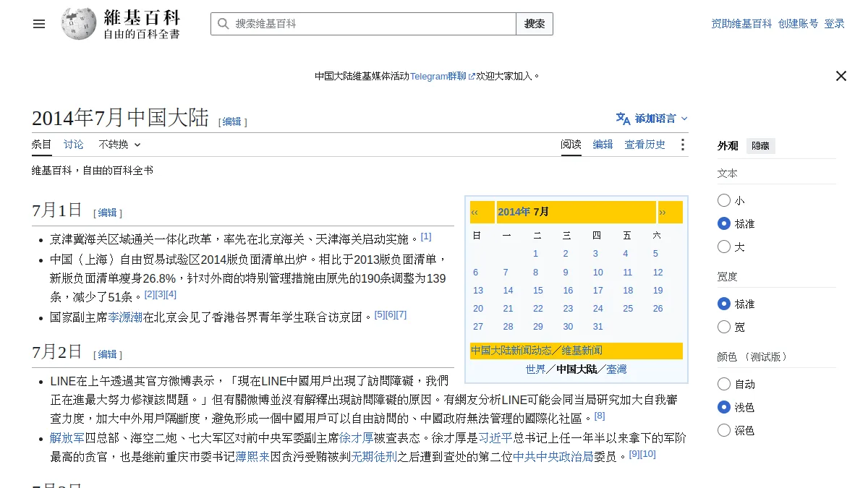
Task: Open the Telegram群聊 link
Action: click(442, 76)
